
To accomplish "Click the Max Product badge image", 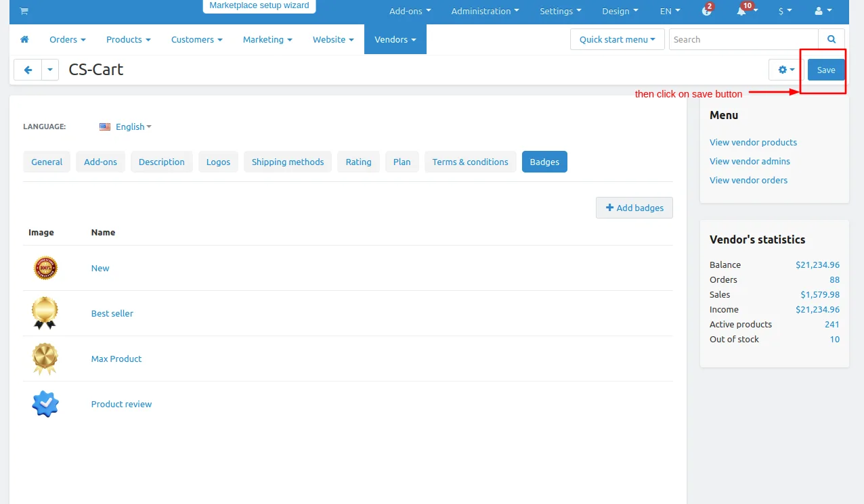I will point(45,359).
